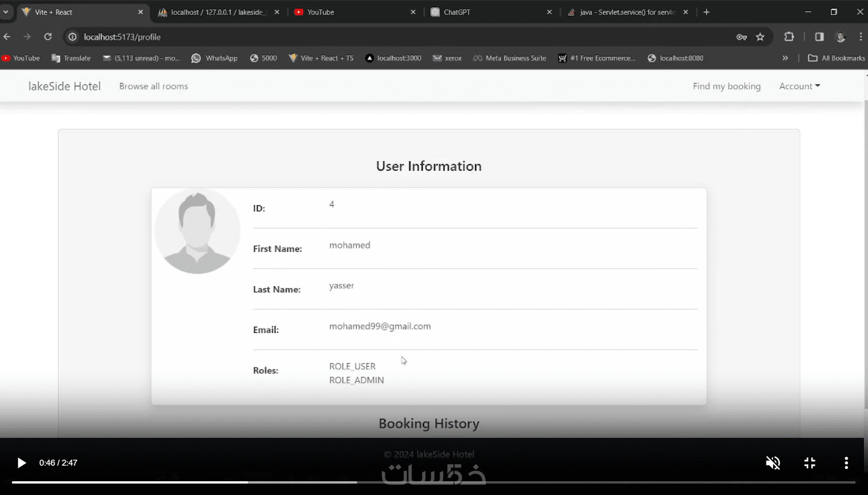This screenshot has width=868, height=495.
Task: Open the Chrome three-dot menu
Action: coord(860,37)
